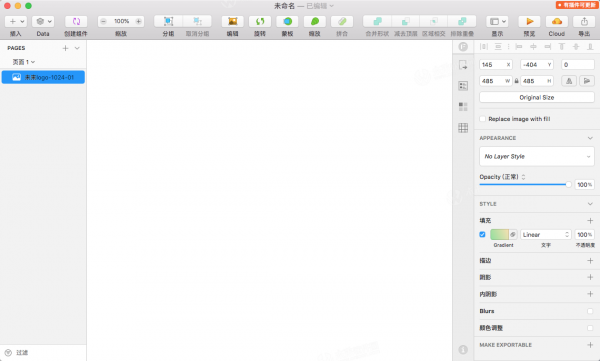
Task: Open the Linear gradient type dropdown
Action: pyautogui.click(x=546, y=234)
